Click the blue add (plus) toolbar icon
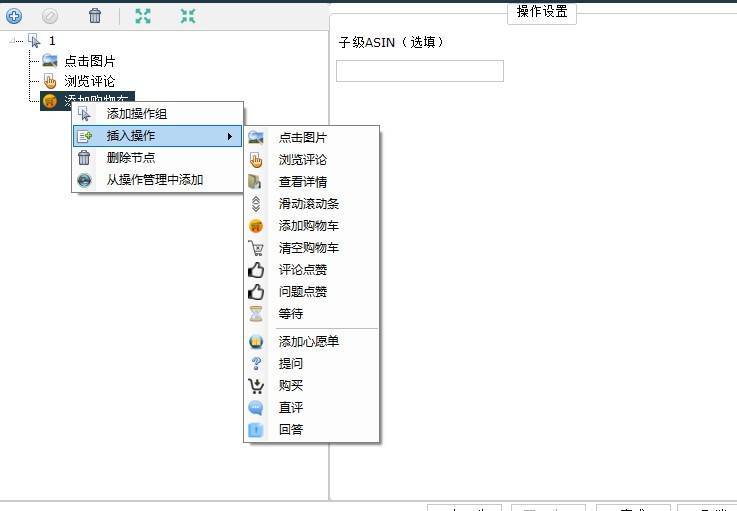This screenshot has width=737, height=511. [x=14, y=16]
